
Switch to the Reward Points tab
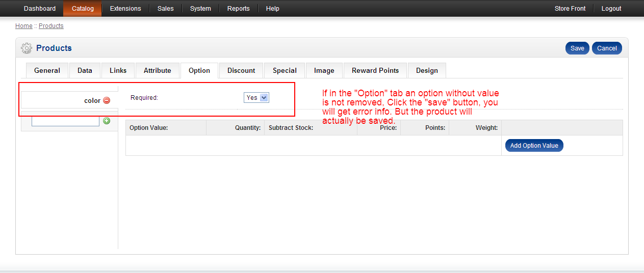tap(375, 71)
